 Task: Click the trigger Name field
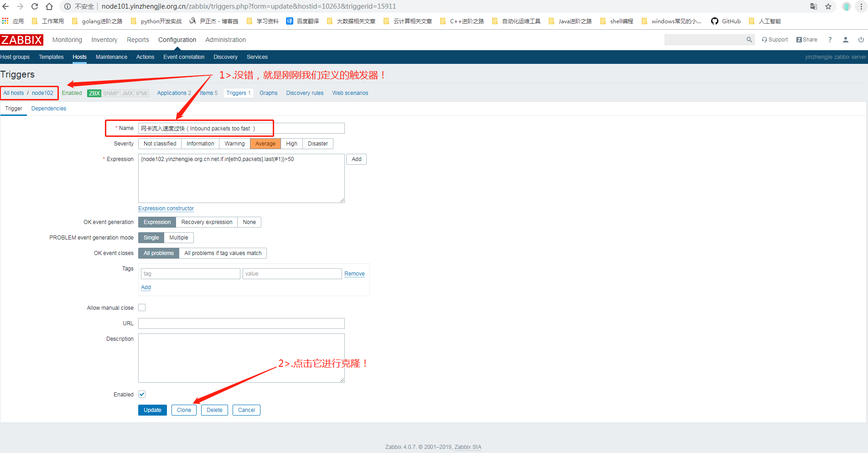(x=241, y=128)
